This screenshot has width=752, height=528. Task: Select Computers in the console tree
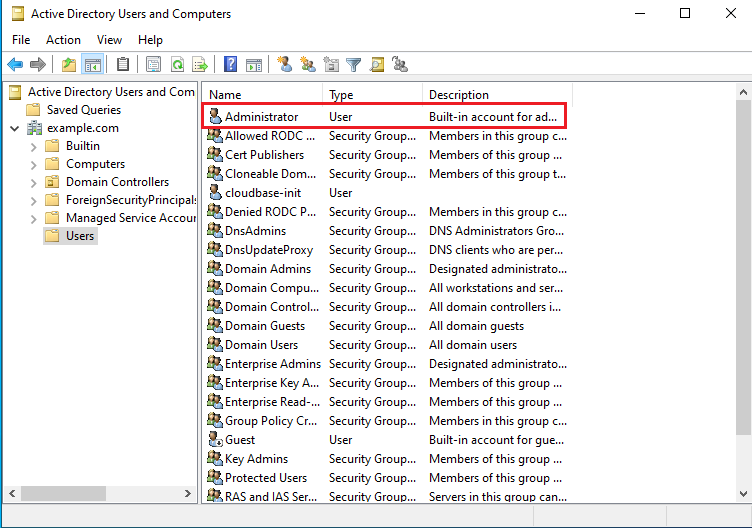(x=95, y=164)
